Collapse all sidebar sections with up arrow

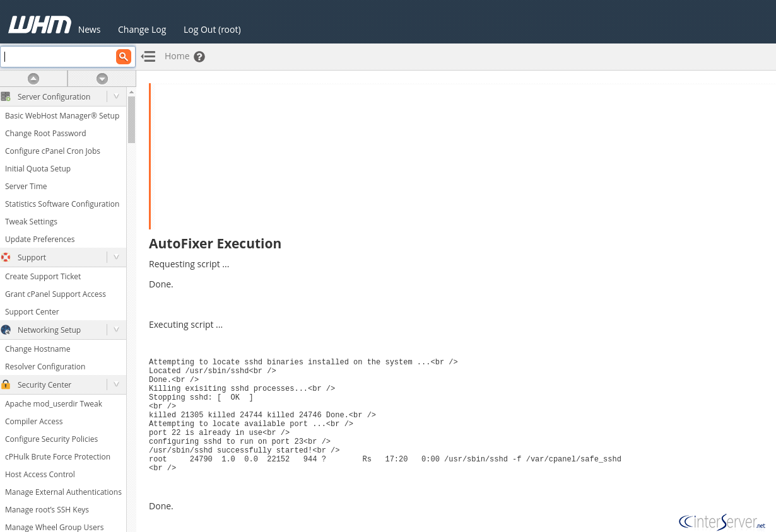click(x=33, y=79)
